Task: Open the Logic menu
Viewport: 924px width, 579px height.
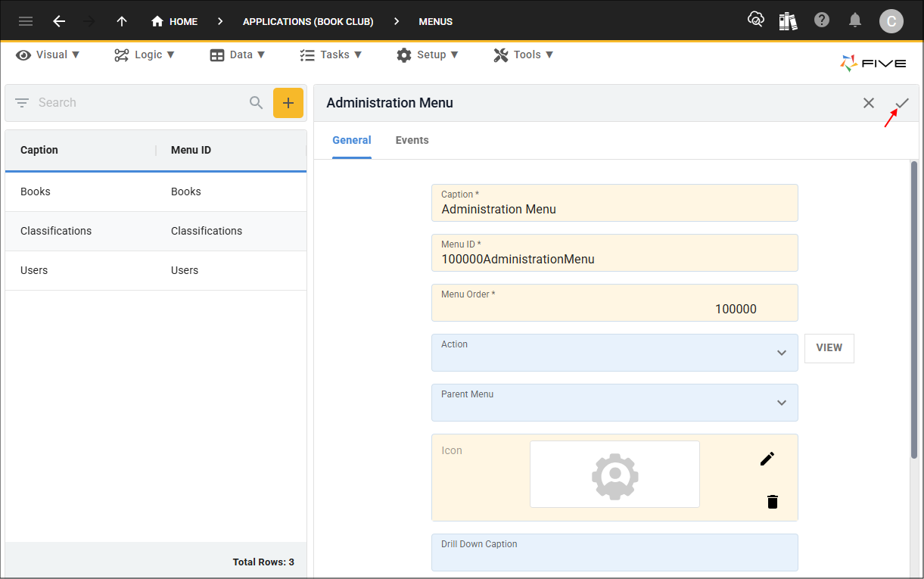Action: click(145, 54)
